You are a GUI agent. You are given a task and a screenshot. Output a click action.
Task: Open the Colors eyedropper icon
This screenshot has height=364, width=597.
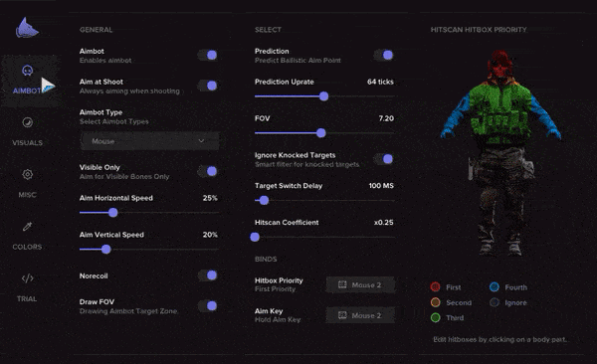[28, 227]
